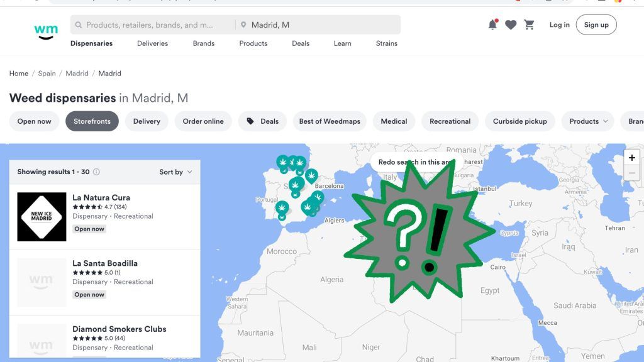Open the La Natura Cura listing
Screen dimensions: 644x362
pos(101,197)
